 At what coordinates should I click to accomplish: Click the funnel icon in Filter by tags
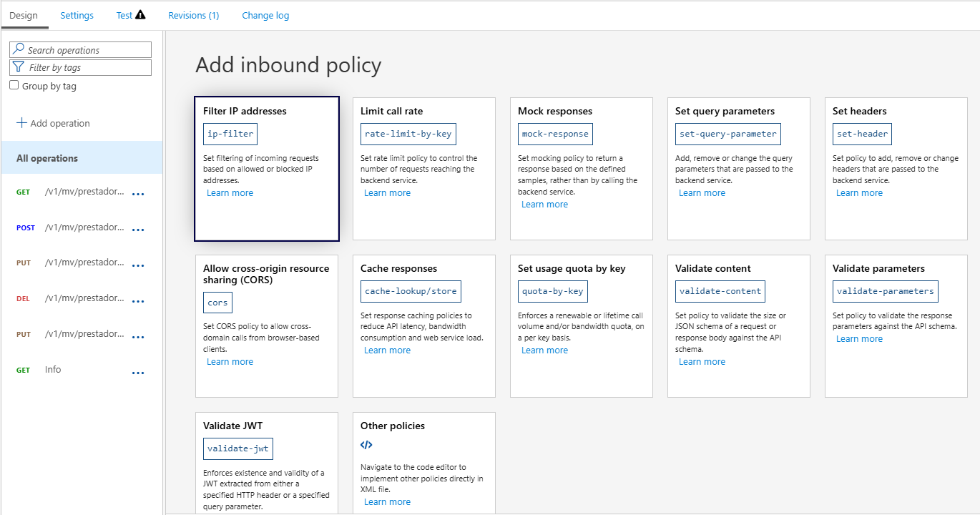(19, 67)
